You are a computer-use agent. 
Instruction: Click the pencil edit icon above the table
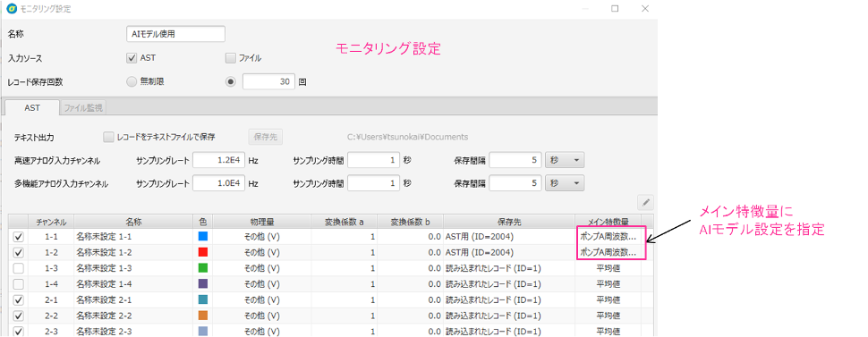tap(645, 203)
